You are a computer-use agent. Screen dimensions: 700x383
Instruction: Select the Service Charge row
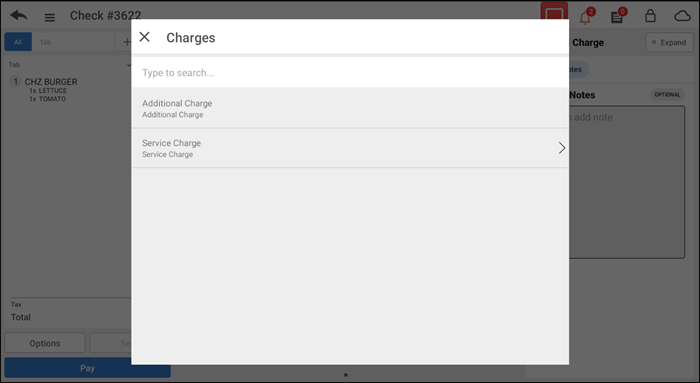point(350,148)
